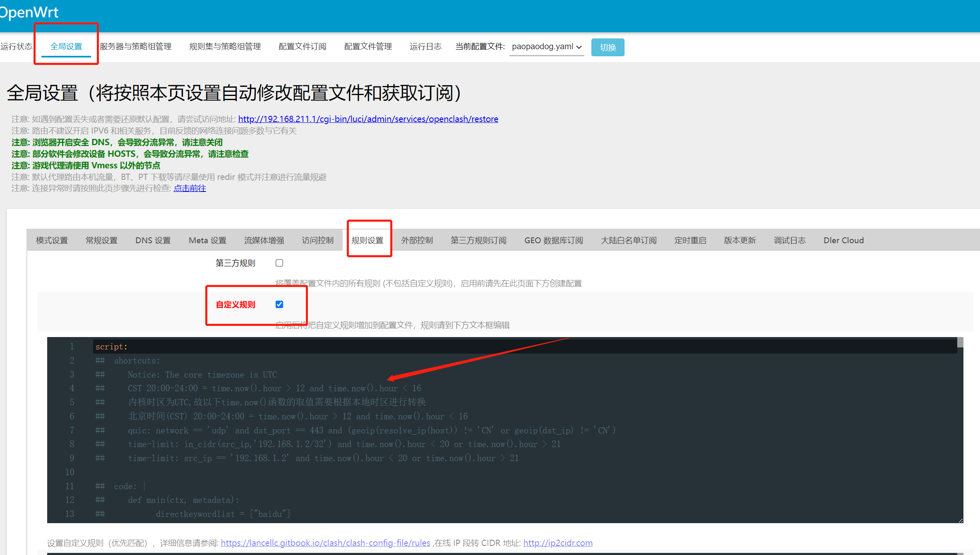This screenshot has width=980, height=555.
Task: Disable the 自定义规则 checkbox
Action: point(279,304)
